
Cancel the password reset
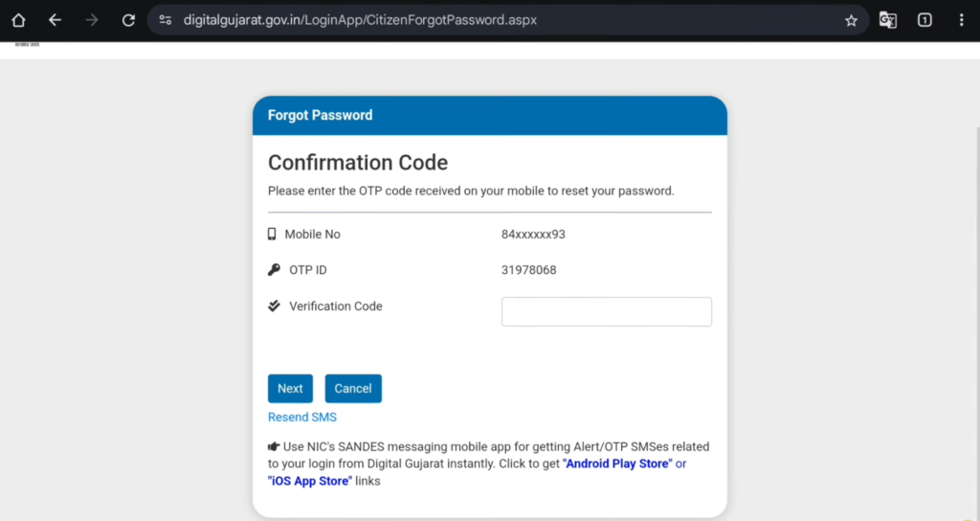point(353,388)
